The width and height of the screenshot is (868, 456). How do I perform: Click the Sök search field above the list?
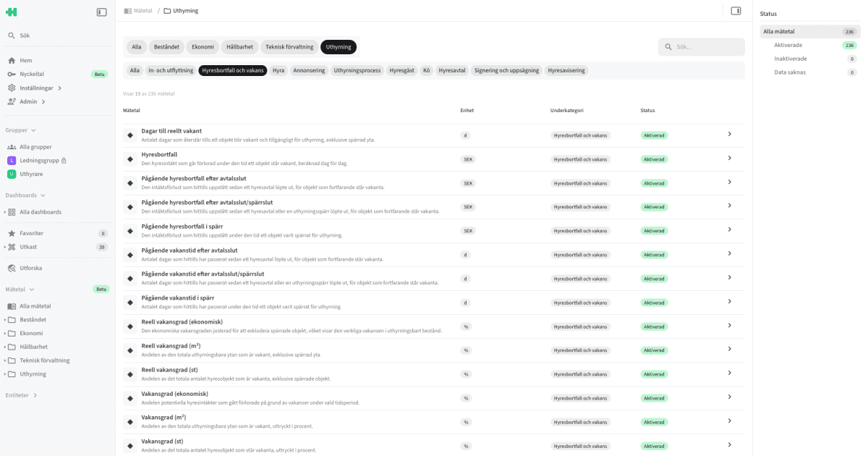pos(700,46)
